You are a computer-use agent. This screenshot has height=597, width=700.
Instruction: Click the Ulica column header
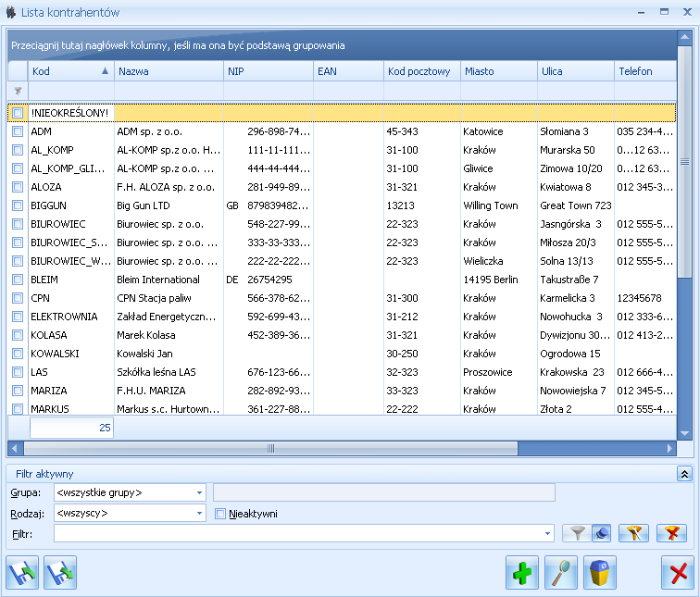coord(575,71)
